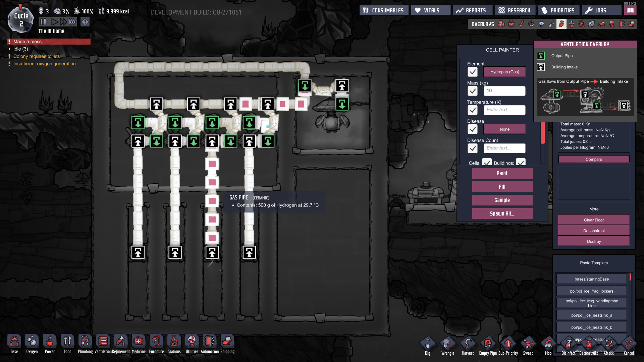644x362 pixels.
Task: Pause the game simulation
Action: [x=43, y=22]
